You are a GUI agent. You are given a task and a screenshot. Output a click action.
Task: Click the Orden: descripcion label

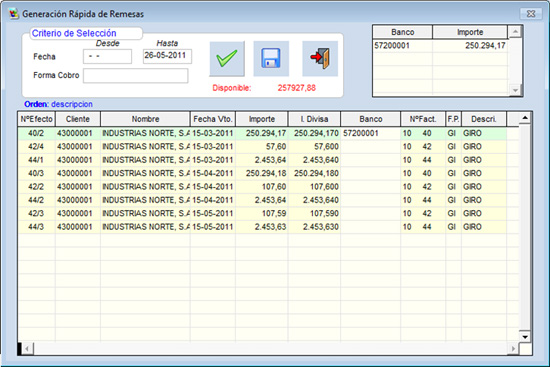(58, 104)
